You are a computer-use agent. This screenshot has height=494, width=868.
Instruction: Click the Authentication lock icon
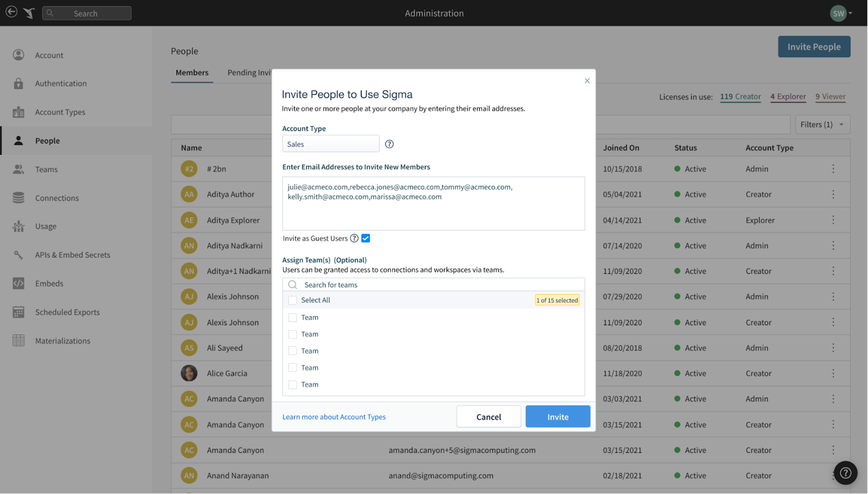pos(18,83)
